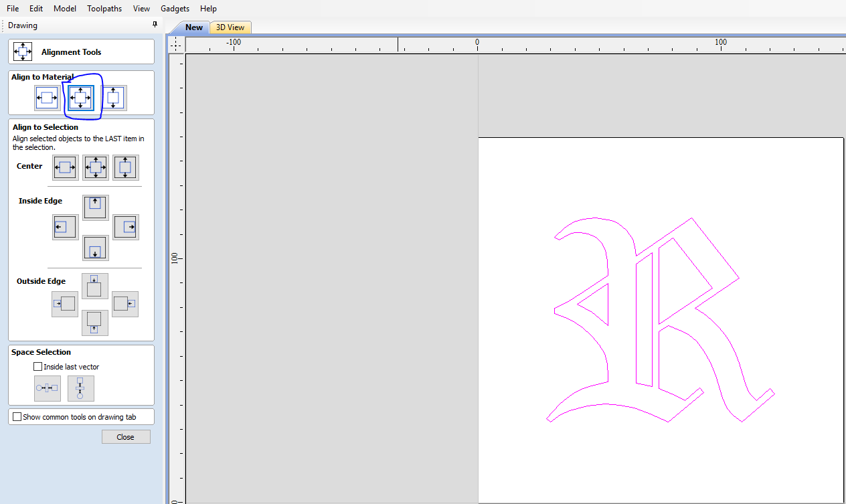Switch to the 3D View tab

tap(230, 27)
